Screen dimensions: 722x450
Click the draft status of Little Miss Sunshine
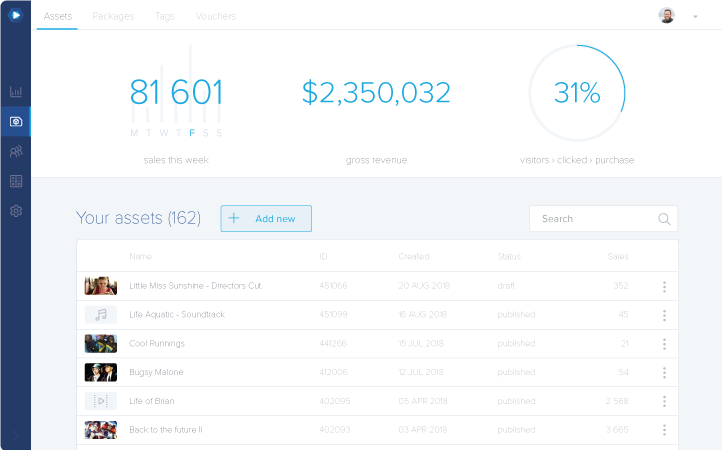[506, 286]
